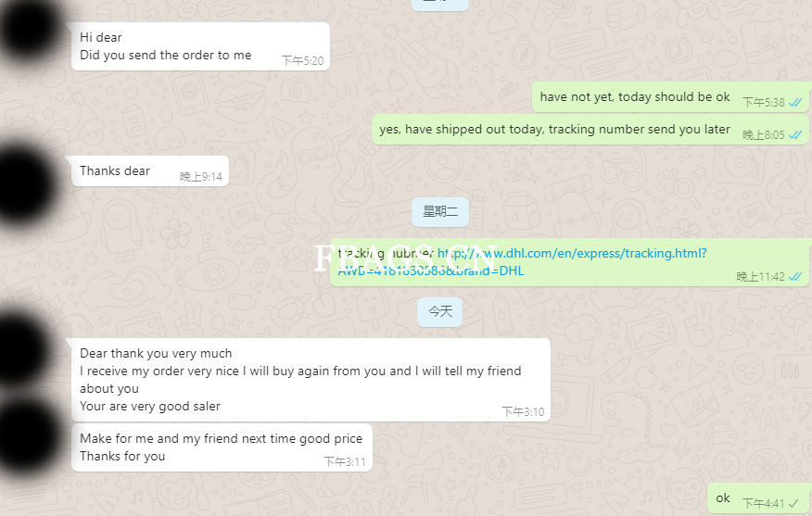Click the 今天 date divider

click(x=440, y=312)
